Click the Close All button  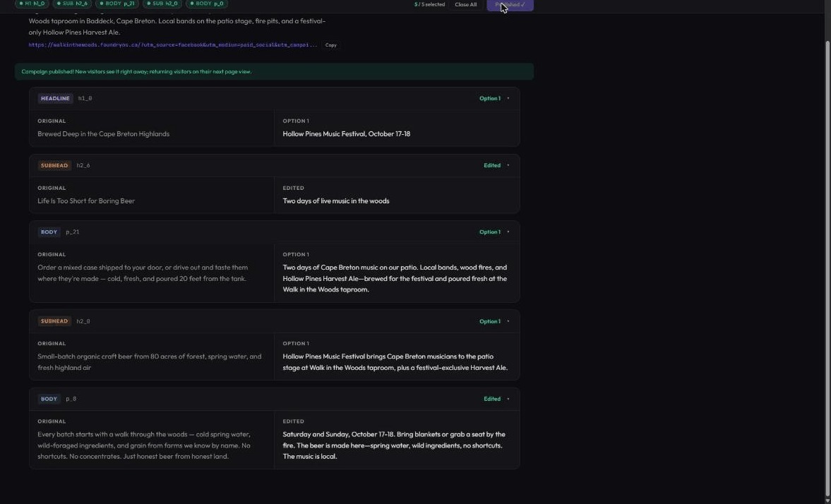[465, 4]
